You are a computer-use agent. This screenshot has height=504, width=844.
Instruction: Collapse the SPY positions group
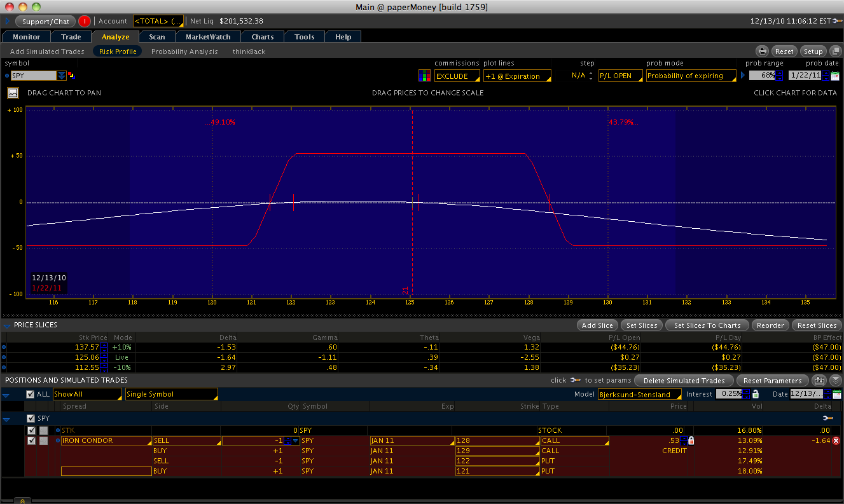pyautogui.click(x=6, y=419)
